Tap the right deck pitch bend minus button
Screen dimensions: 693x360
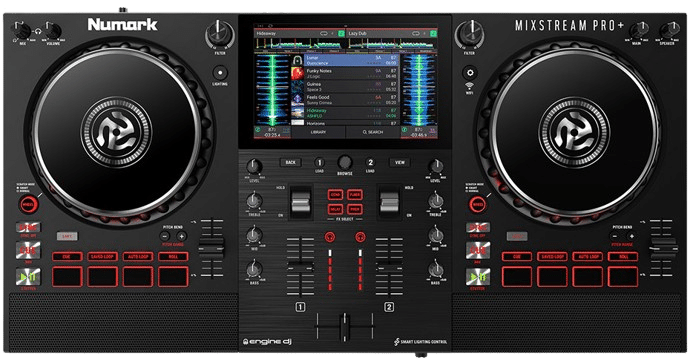point(615,236)
